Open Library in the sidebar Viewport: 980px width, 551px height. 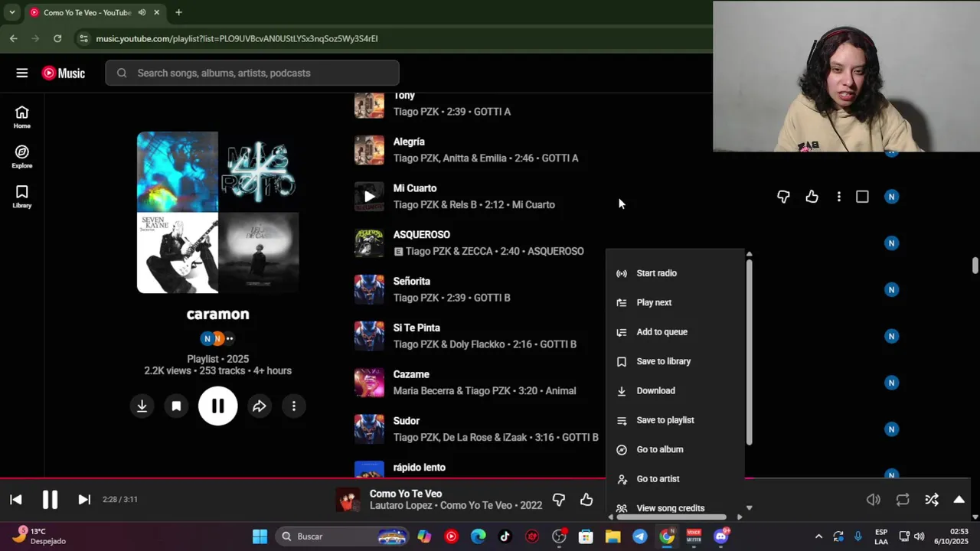22,197
